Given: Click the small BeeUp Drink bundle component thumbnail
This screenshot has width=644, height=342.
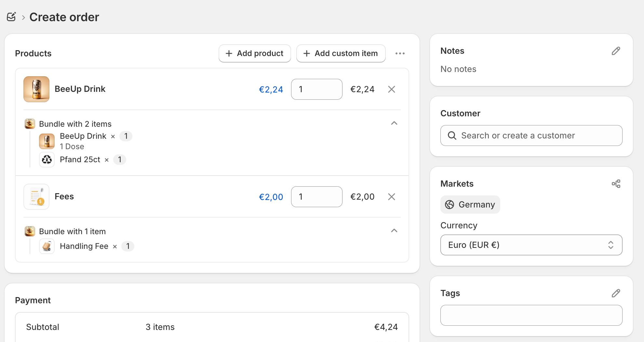Looking at the screenshot, I should pos(47,141).
